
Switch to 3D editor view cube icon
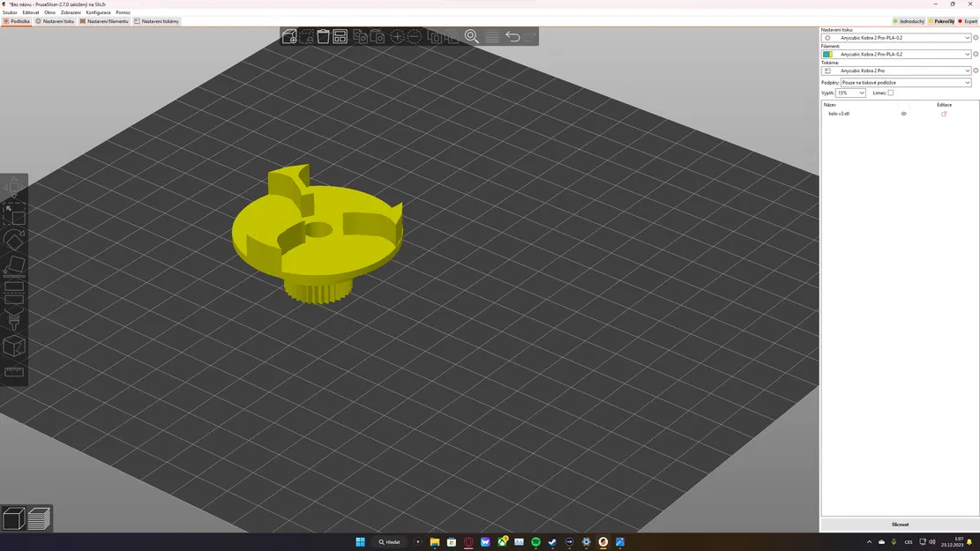click(x=14, y=518)
